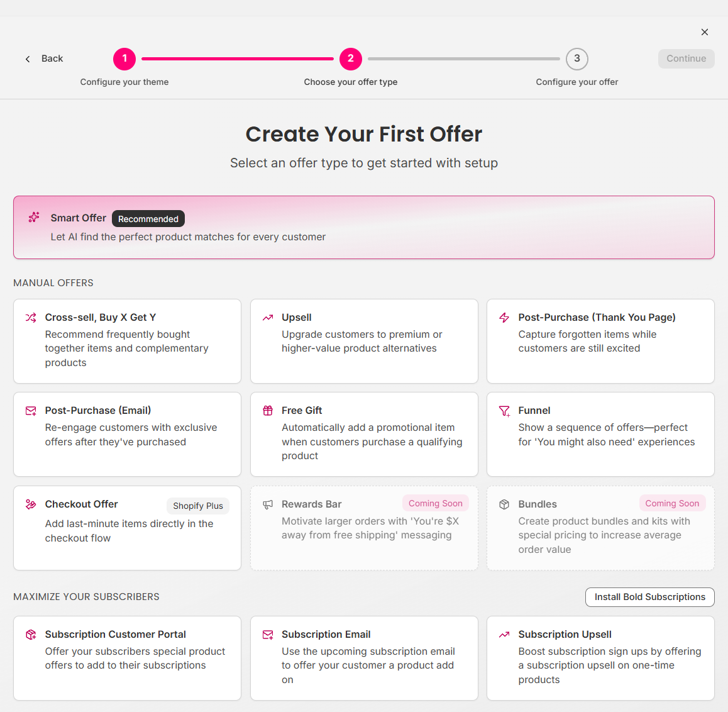Screen dimensions: 728x712
Task: Click the Configure your offer step label
Action: coord(577,82)
